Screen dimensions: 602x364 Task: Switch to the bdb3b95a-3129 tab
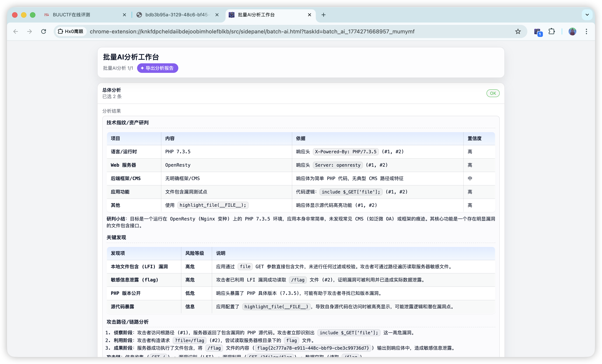tap(177, 15)
